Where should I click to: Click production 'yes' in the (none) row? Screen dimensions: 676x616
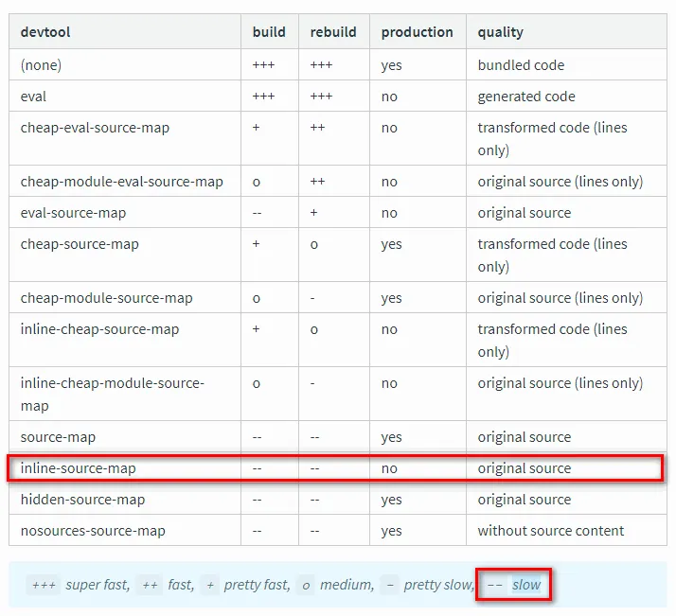(391, 65)
